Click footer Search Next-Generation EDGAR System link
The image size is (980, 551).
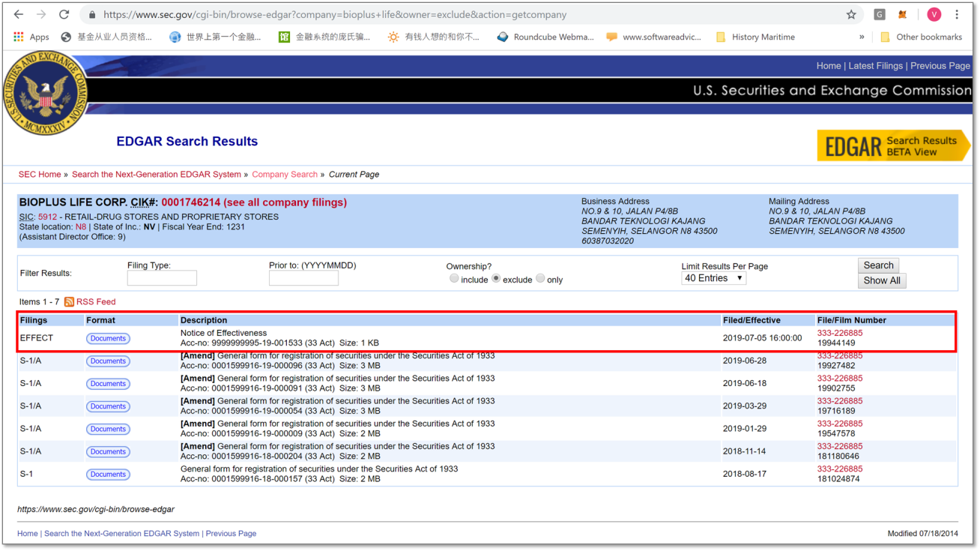(x=121, y=534)
